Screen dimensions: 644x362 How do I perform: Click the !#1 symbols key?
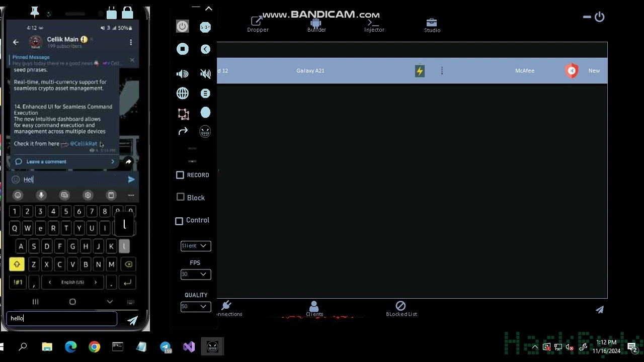pos(18,282)
